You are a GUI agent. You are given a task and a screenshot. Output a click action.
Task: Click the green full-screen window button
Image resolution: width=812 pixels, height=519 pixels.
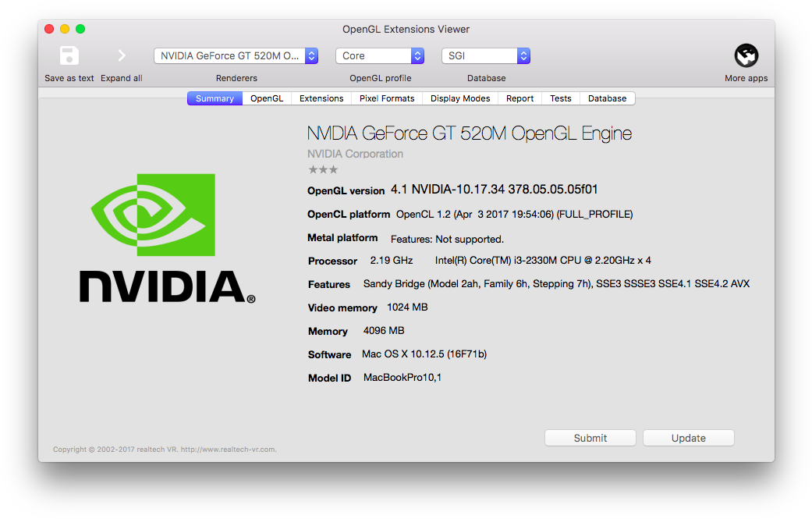80,28
